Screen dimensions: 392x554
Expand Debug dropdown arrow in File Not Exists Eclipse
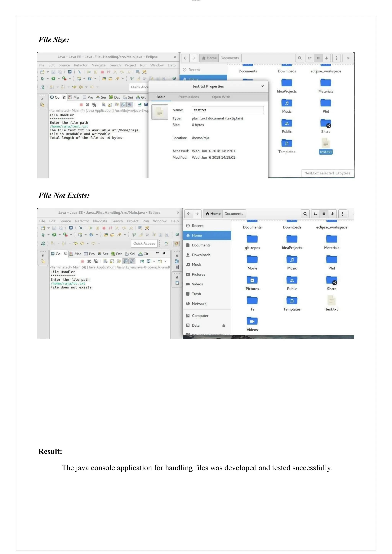pyautogui.click(x=48, y=235)
